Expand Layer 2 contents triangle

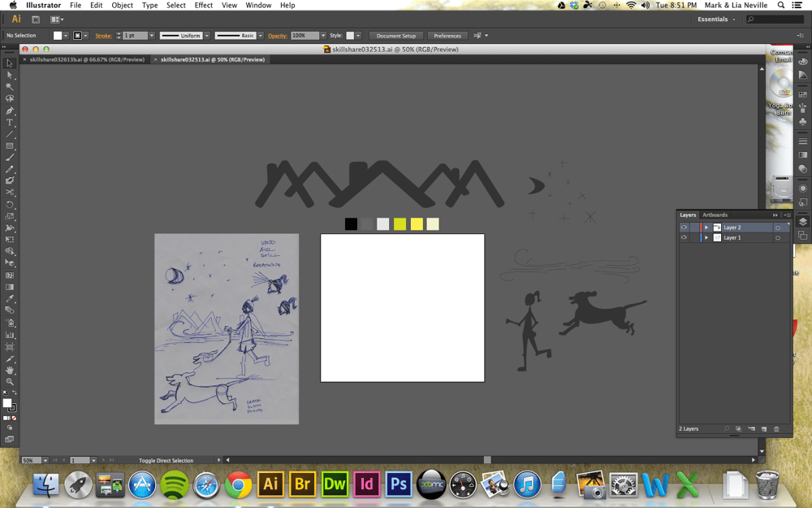click(706, 228)
